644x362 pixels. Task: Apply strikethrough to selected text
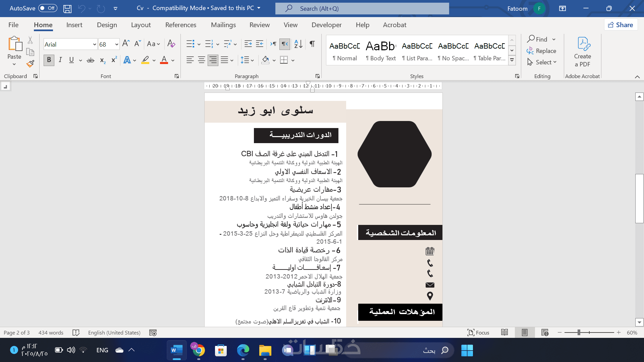90,60
